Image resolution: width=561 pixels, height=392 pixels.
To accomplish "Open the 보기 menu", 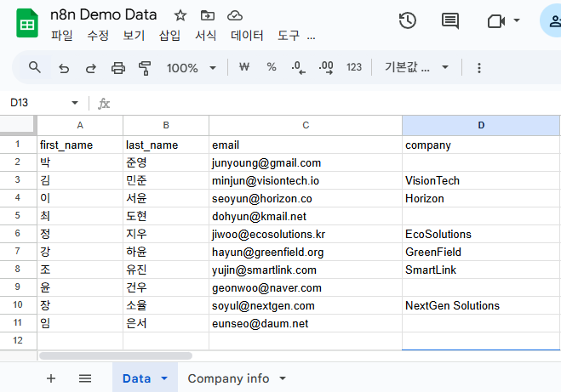I will pos(134,36).
